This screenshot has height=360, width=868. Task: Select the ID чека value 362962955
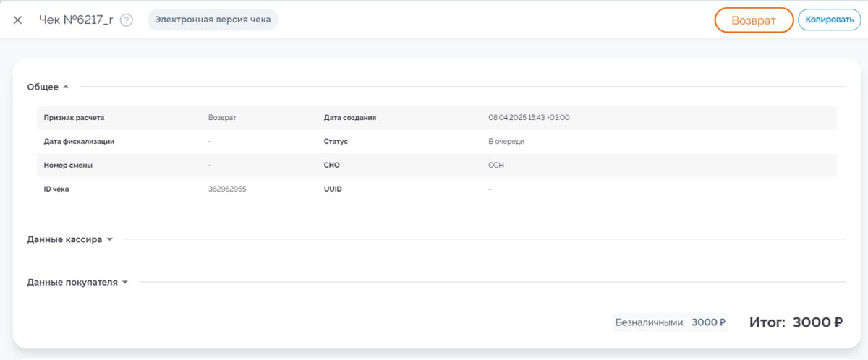point(227,189)
